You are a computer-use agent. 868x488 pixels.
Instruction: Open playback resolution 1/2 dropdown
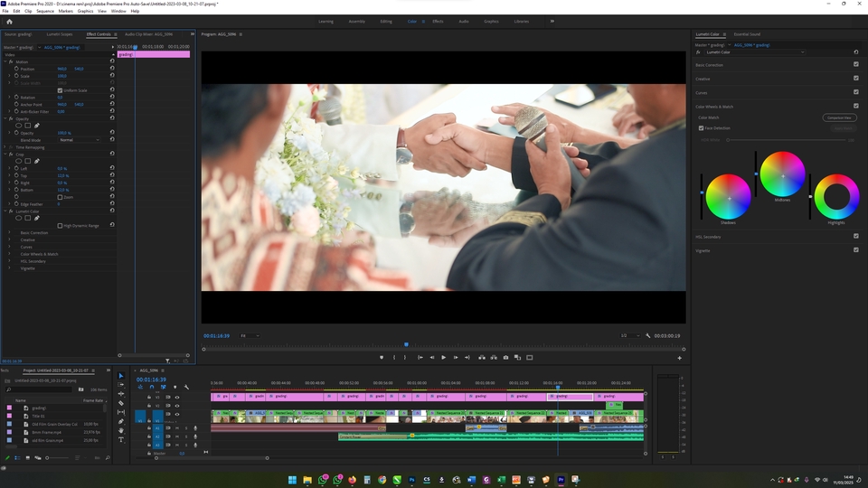(630, 335)
